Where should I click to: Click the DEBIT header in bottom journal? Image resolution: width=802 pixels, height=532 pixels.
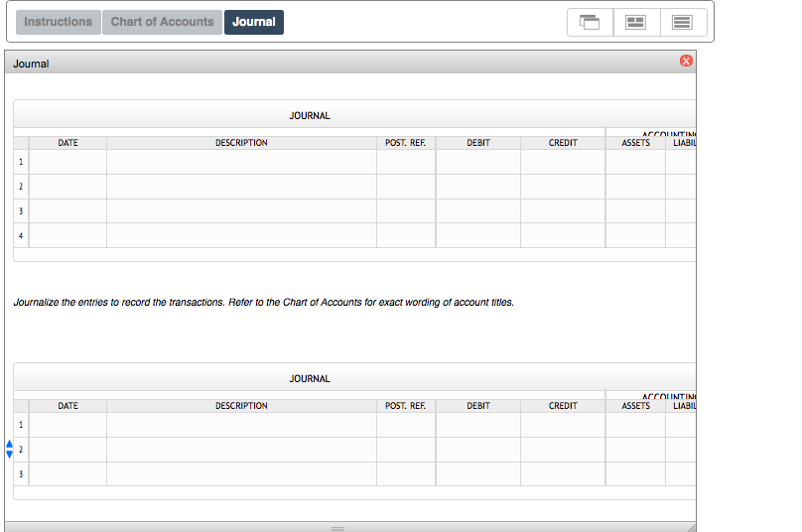[x=478, y=406]
